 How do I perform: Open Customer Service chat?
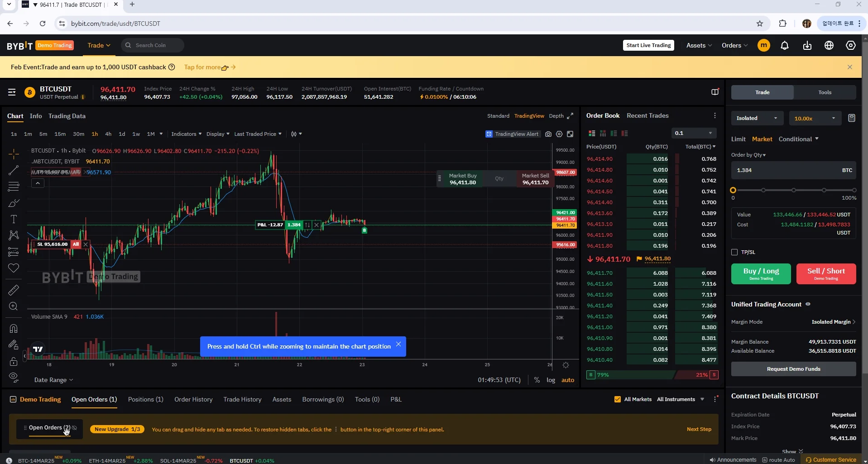pyautogui.click(x=831, y=459)
